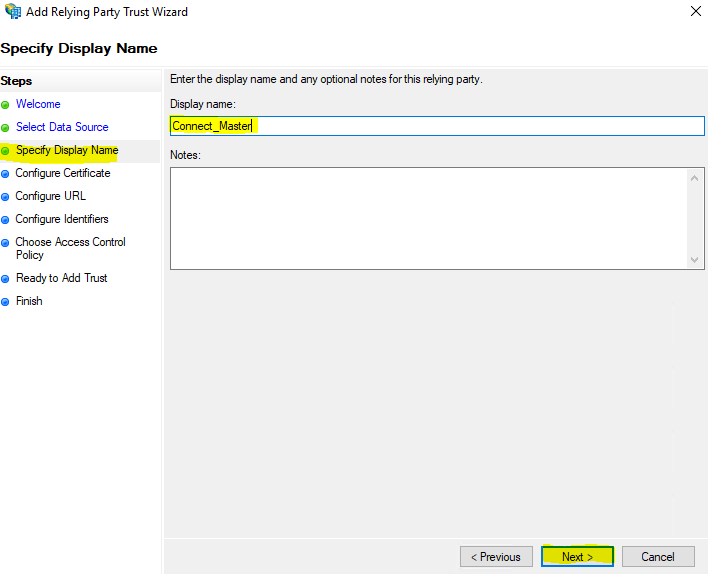The height and width of the screenshot is (574, 708).
Task: Click the 'Display name:' label
Action: coord(203,104)
